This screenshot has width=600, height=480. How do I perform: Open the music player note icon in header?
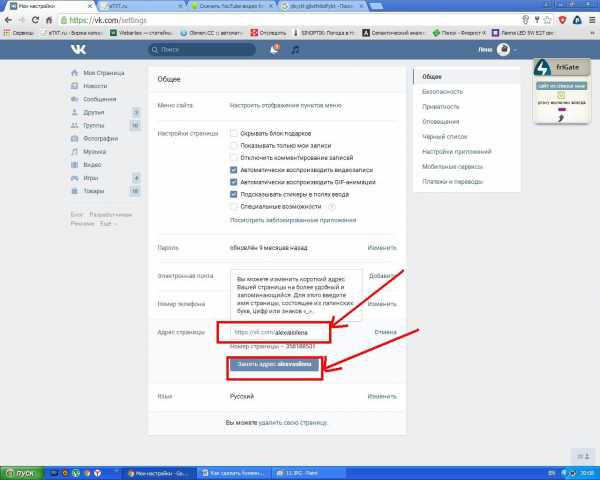(x=295, y=49)
